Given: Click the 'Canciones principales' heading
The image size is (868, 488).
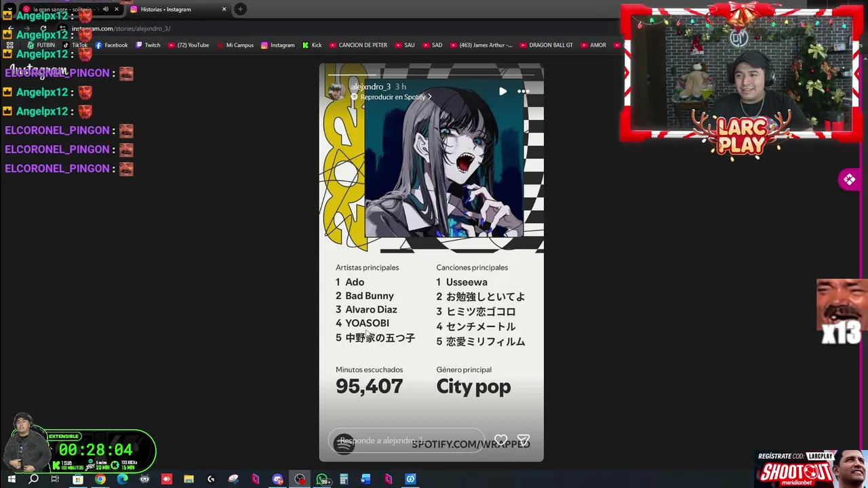Looking at the screenshot, I should 472,268.
